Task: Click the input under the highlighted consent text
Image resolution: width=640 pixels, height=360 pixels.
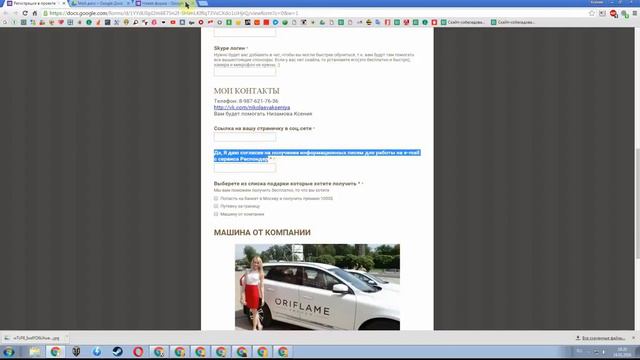Action: click(x=245, y=167)
